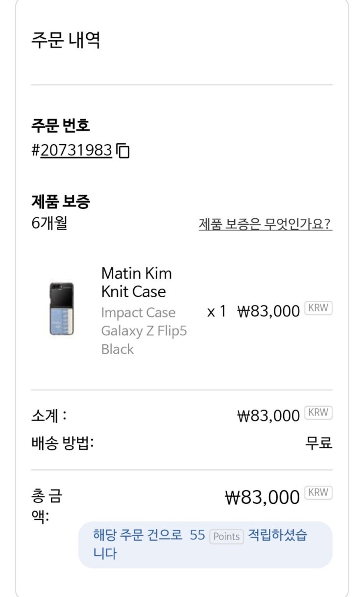This screenshot has width=364, height=597.
Task: Copy the order number using the copy icon
Action: click(x=123, y=151)
